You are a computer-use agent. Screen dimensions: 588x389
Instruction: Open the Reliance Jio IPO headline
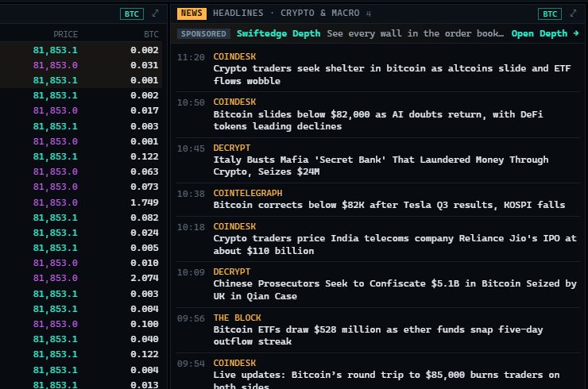395,245
